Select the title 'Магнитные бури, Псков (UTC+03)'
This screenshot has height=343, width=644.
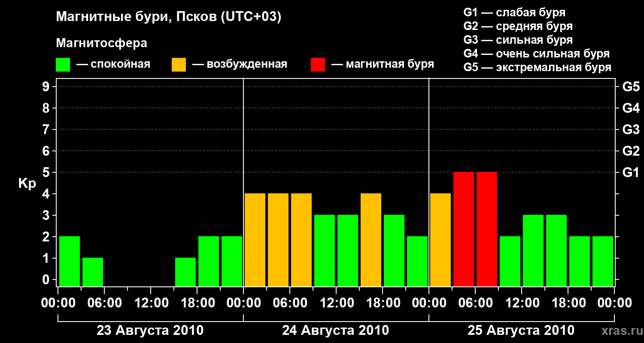(x=169, y=17)
